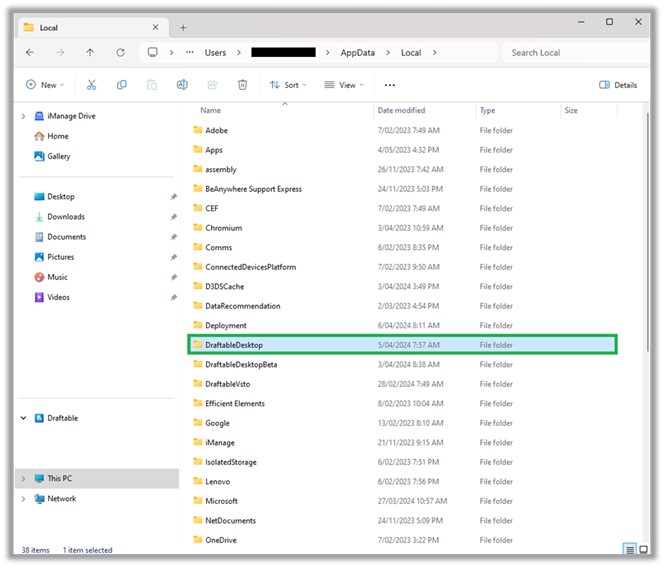
Task: Close the Local tab
Action: coord(155,27)
